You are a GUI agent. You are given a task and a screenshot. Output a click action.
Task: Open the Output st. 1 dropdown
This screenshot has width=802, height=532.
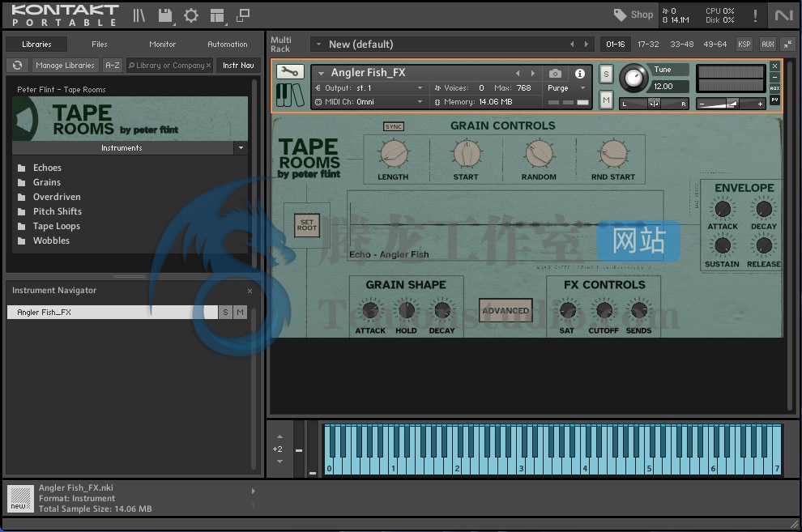click(420, 88)
